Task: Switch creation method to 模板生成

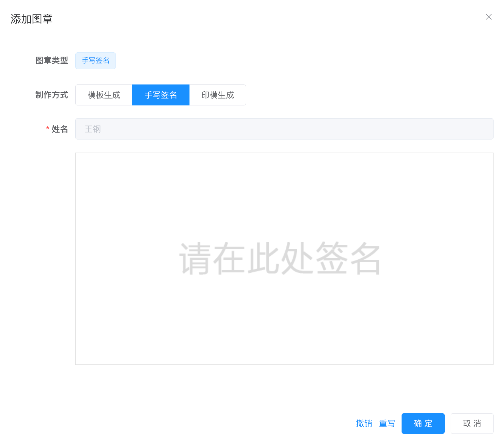Action: click(104, 95)
